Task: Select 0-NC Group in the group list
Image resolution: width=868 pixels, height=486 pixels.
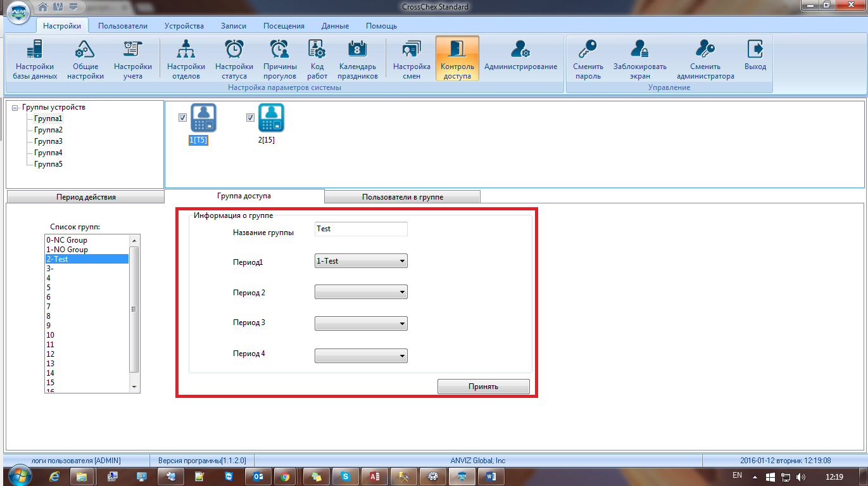Action: [x=87, y=240]
